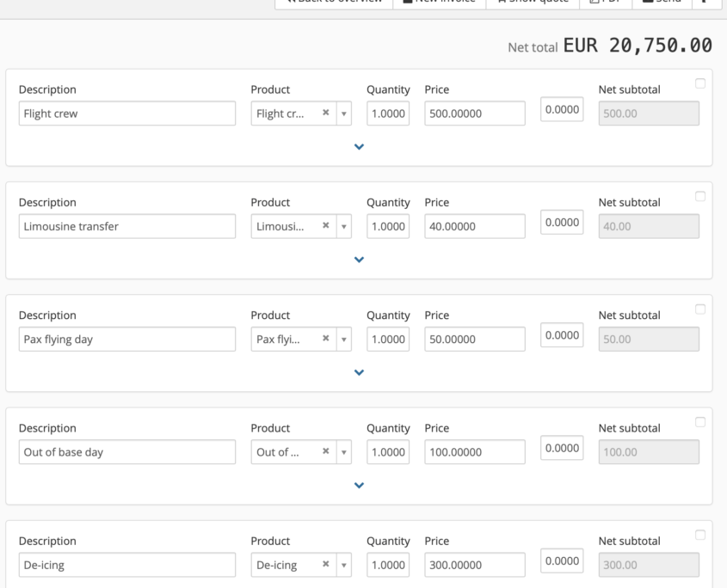Show more options for Pax flying day line
Screen dimensions: 727x588
click(x=360, y=372)
